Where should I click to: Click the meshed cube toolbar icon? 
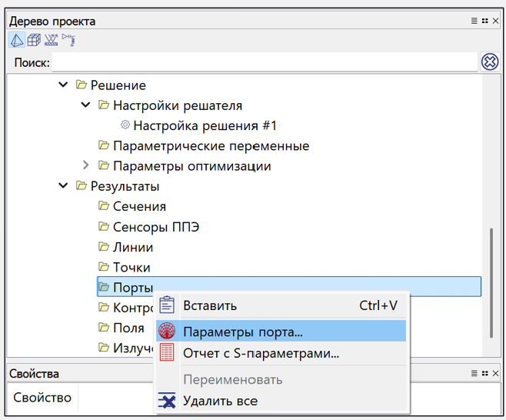[x=34, y=40]
